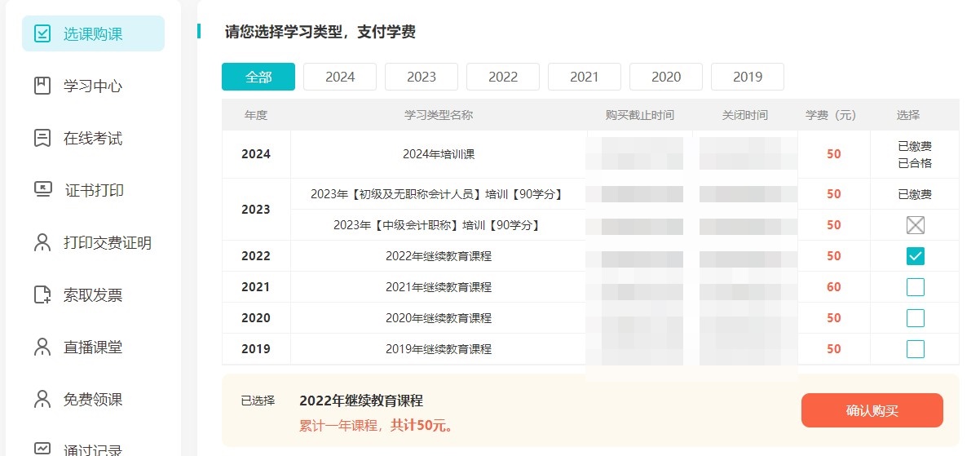
Task: Switch to the 2022 tab
Action: [x=503, y=77]
